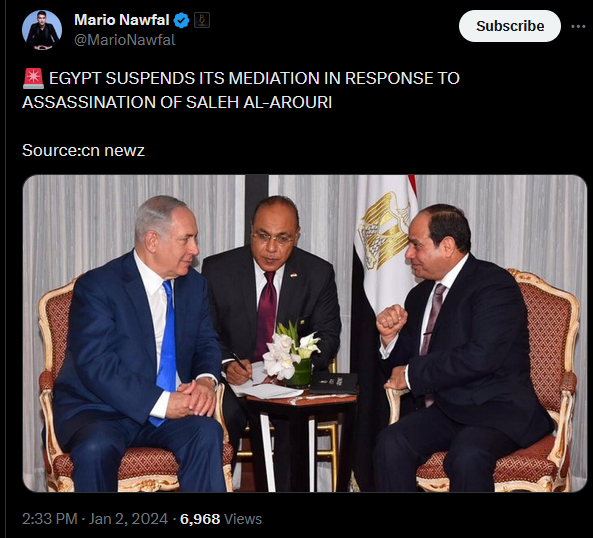Click the blue necktie of the left man
593x538 pixels.
pyautogui.click(x=166, y=350)
